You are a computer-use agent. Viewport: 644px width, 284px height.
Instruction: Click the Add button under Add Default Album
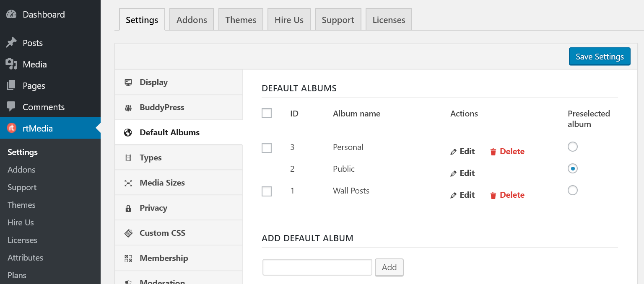pyautogui.click(x=389, y=267)
